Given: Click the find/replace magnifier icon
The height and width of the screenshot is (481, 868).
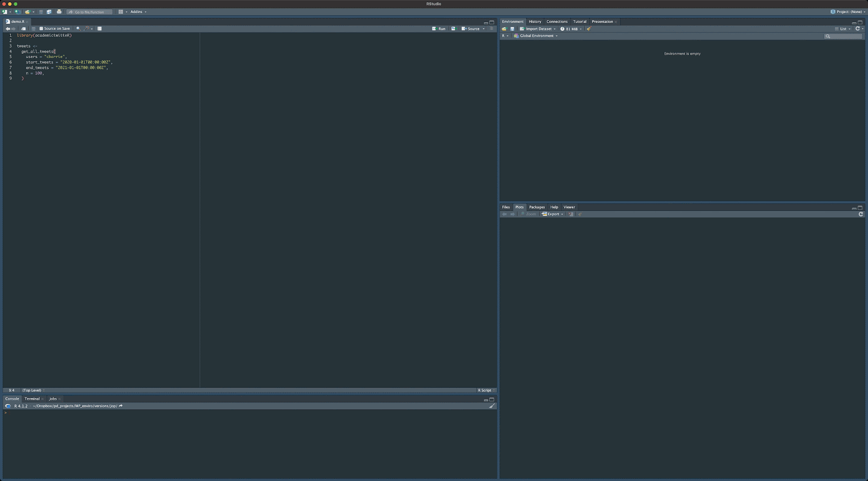Looking at the screenshot, I should tap(78, 29).
